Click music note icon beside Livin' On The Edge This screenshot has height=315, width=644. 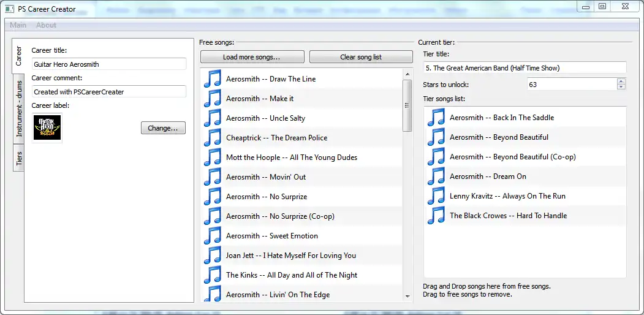click(213, 294)
